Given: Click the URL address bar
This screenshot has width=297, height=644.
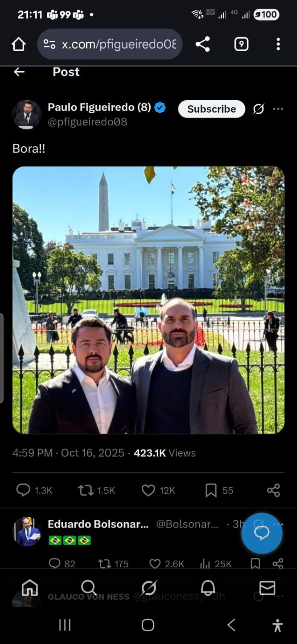Looking at the screenshot, I should coord(110,44).
